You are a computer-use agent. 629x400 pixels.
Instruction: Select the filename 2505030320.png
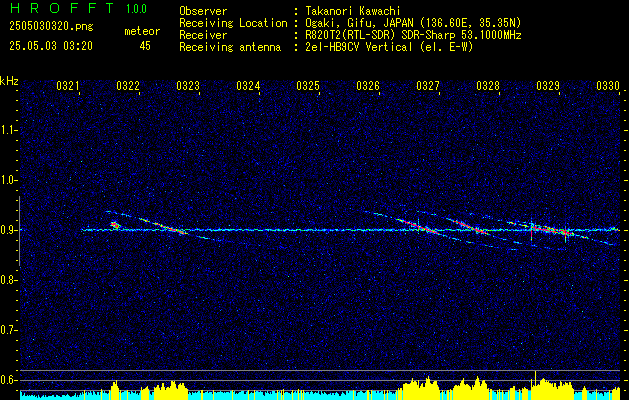click(51, 27)
